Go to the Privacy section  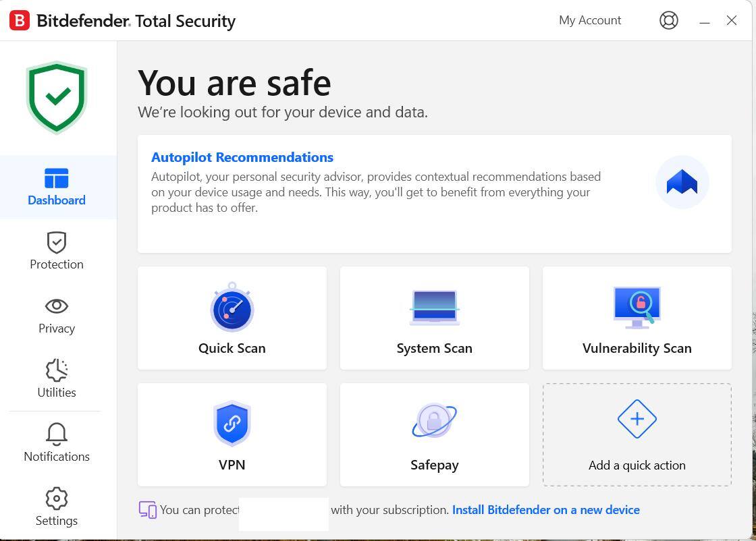(x=57, y=315)
